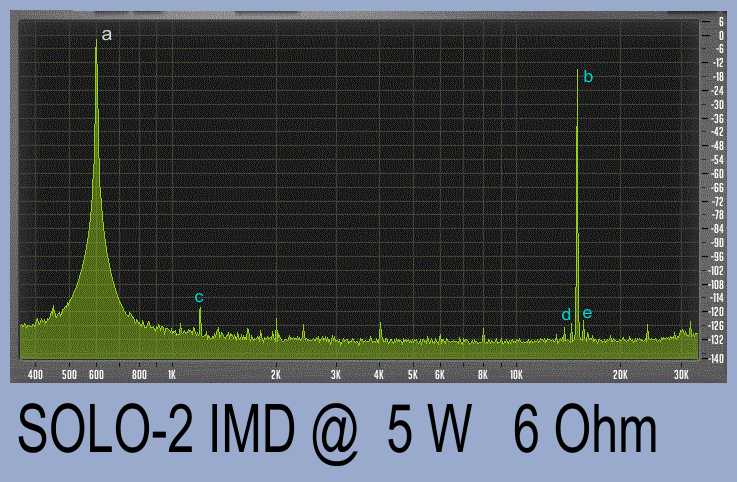
Task: Click the '10K' frequency axis label
Action: pyautogui.click(x=516, y=375)
